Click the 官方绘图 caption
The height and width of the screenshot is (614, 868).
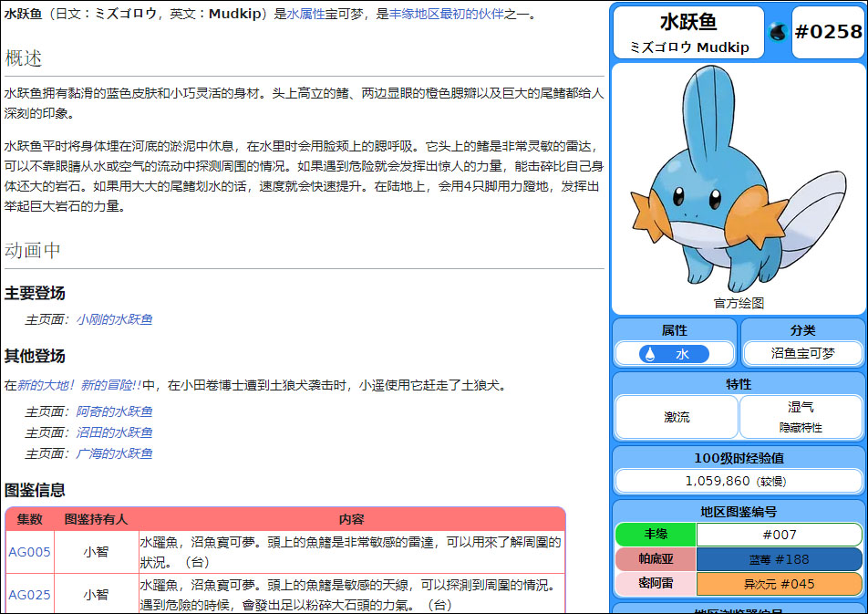[739, 303]
